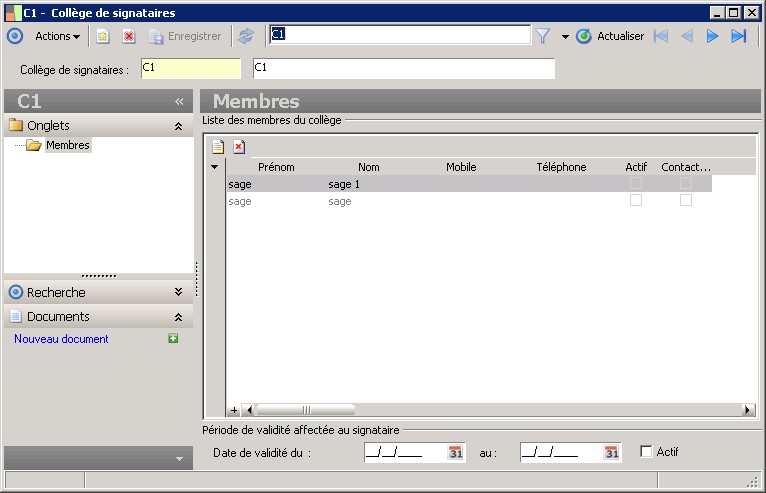Viewport: 766px width, 493px height.
Task: Expand the Recherche section
Action: pyautogui.click(x=178, y=292)
